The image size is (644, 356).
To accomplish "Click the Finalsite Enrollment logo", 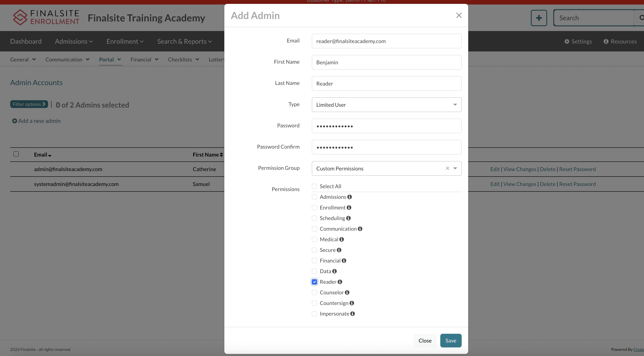I will coord(46,18).
